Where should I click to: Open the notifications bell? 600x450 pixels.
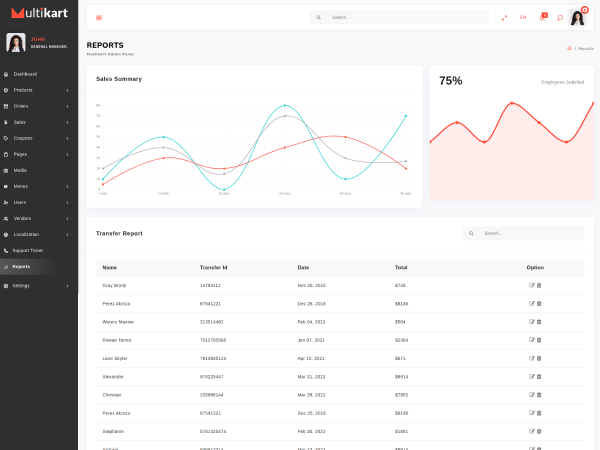(x=543, y=17)
